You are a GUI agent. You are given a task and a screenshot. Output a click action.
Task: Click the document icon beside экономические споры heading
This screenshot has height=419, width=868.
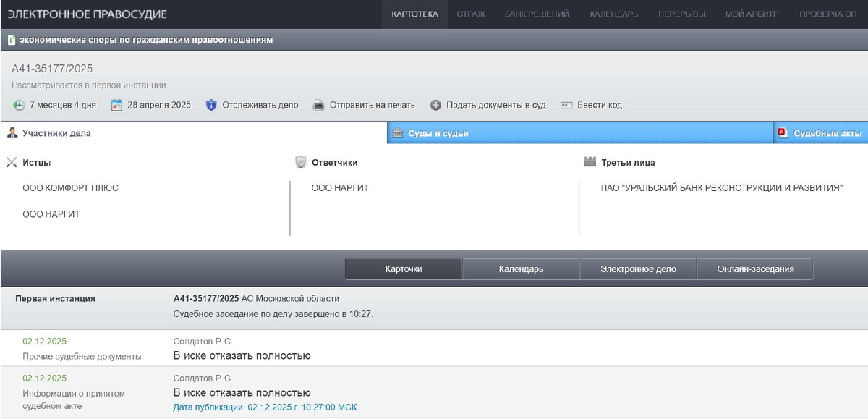[x=12, y=41]
